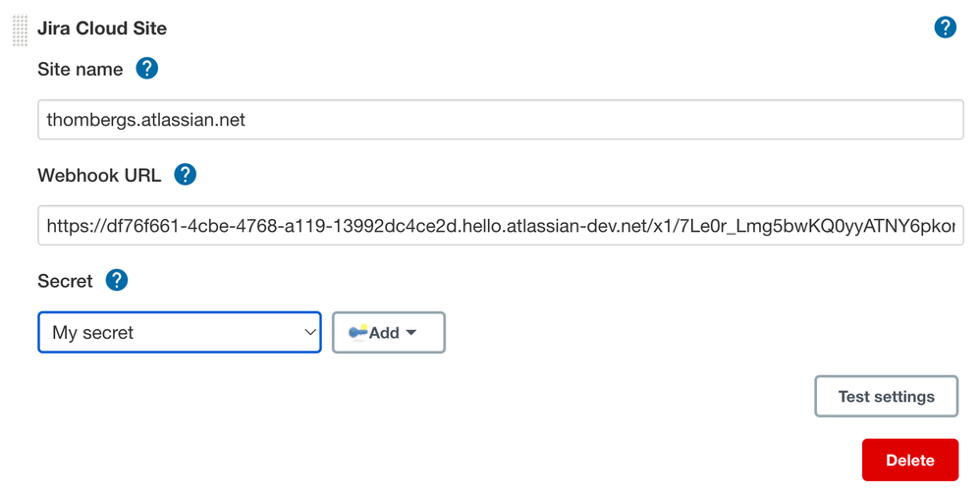The image size is (980, 495).
Task: Click the Secret label text
Action: pyautogui.click(x=65, y=281)
